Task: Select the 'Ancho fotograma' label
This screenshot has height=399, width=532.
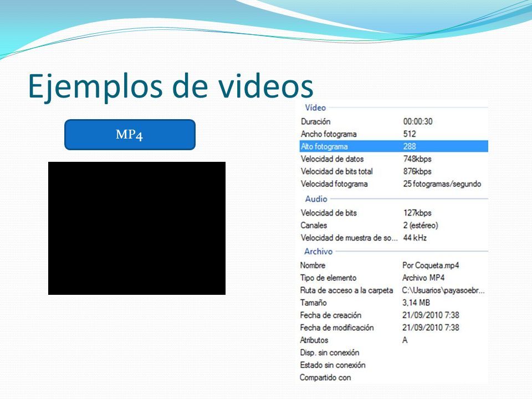Action: tap(329, 134)
